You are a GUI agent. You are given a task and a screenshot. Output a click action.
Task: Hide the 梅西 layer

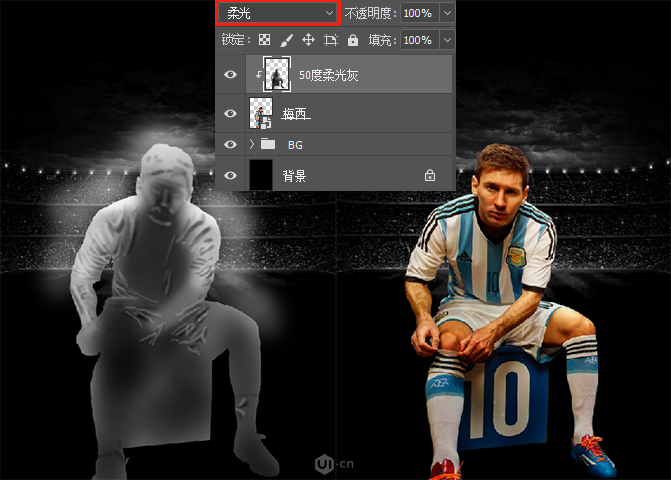230,113
